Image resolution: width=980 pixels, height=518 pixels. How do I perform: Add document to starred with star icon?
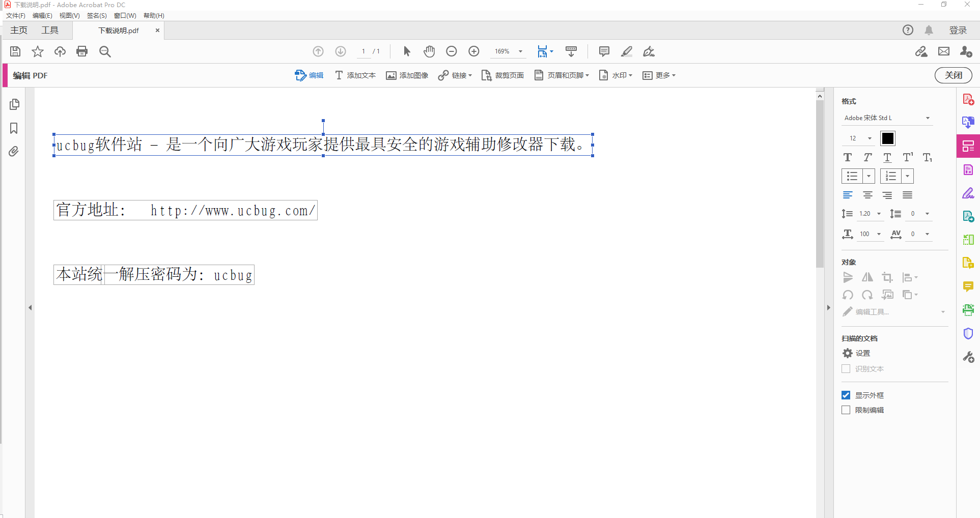click(x=38, y=51)
